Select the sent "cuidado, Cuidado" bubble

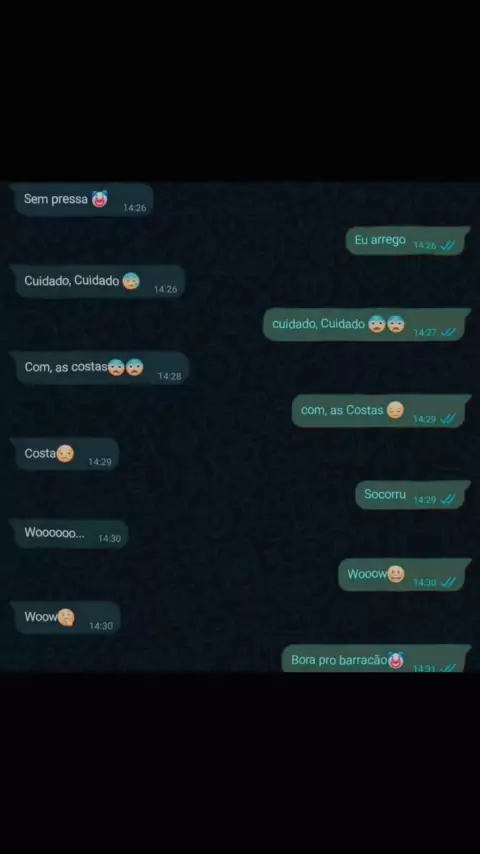pos(366,325)
